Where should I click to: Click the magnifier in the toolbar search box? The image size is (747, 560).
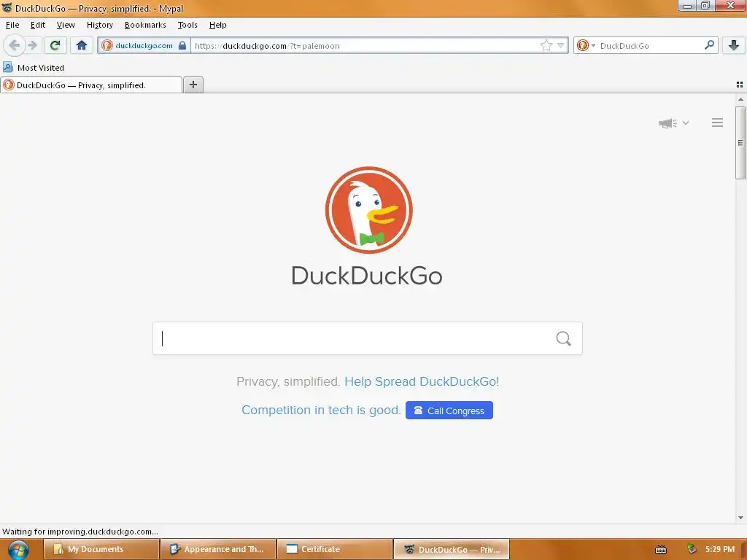(709, 44)
